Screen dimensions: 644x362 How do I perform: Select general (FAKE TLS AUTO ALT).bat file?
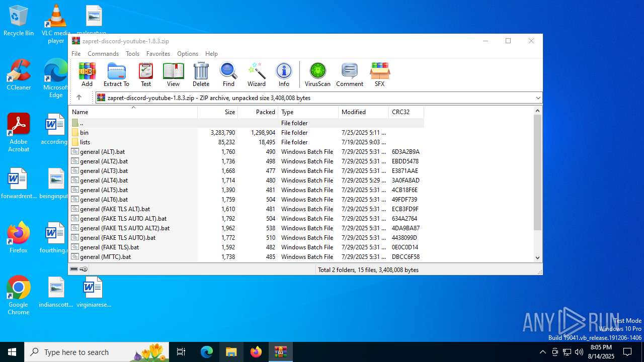(x=247, y=218)
